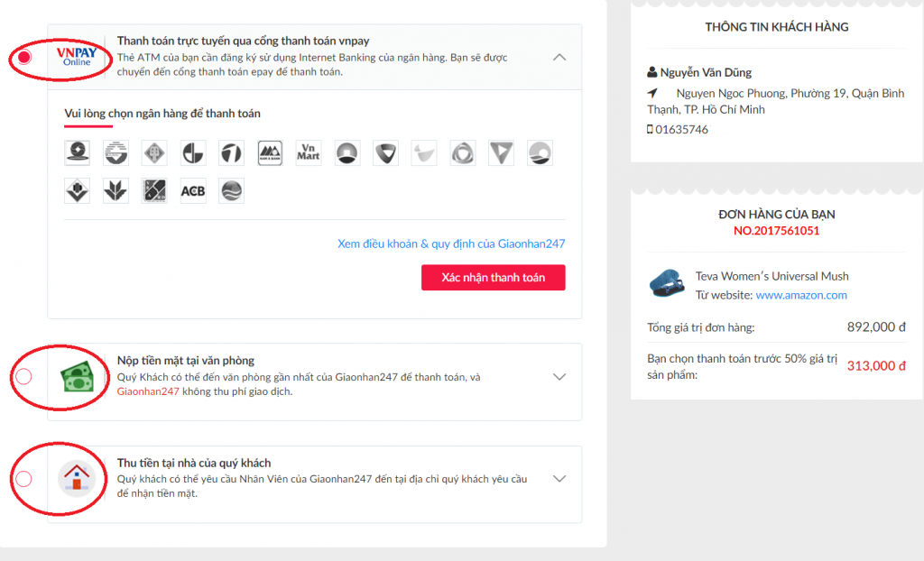Select the triangular arrow bank logo
The height and width of the screenshot is (561, 924).
coord(502,153)
